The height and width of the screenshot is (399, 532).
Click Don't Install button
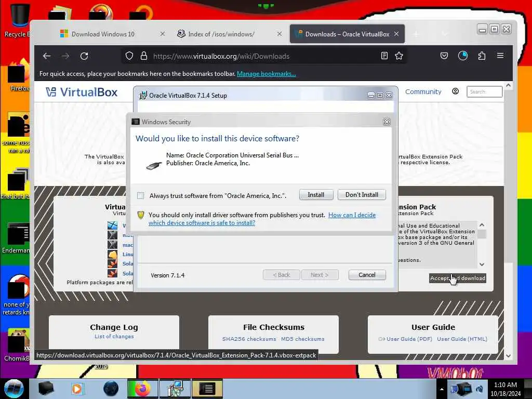pyautogui.click(x=362, y=195)
